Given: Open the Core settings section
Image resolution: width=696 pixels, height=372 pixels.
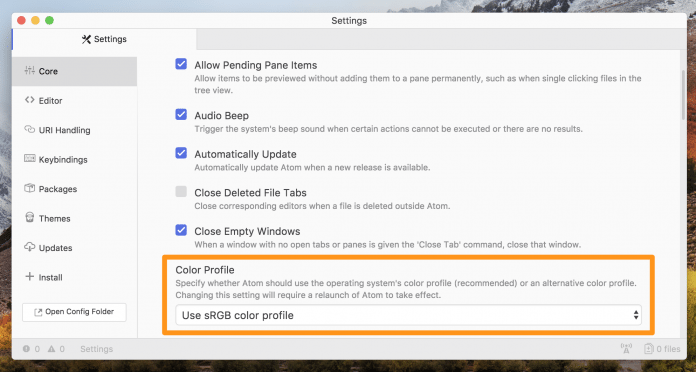Looking at the screenshot, I should [x=75, y=71].
